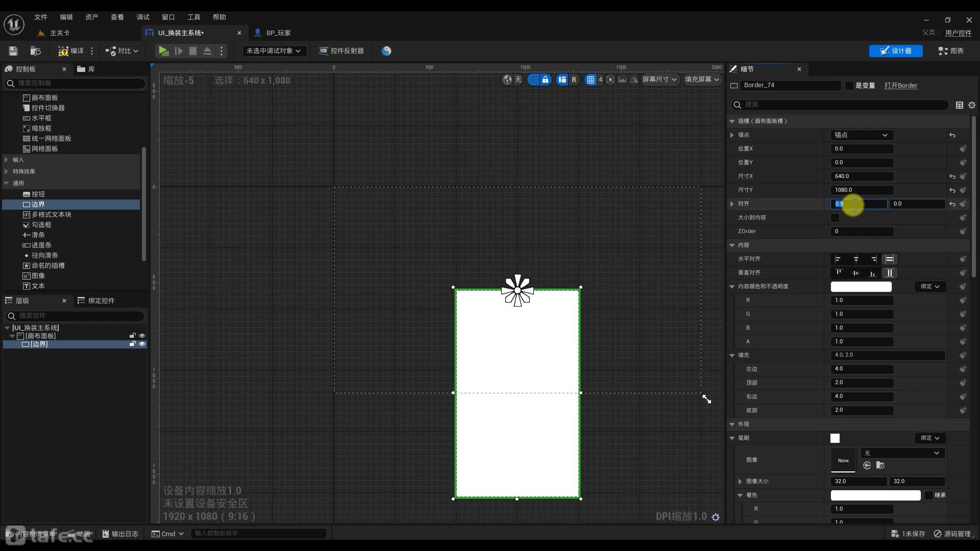Toggle visibility of 边界 in hierarchy

142,344
